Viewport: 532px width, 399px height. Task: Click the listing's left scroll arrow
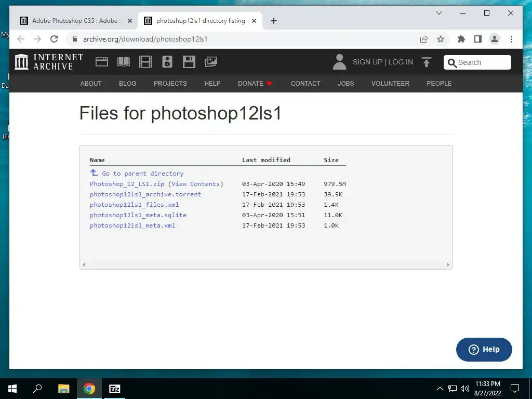(x=84, y=264)
